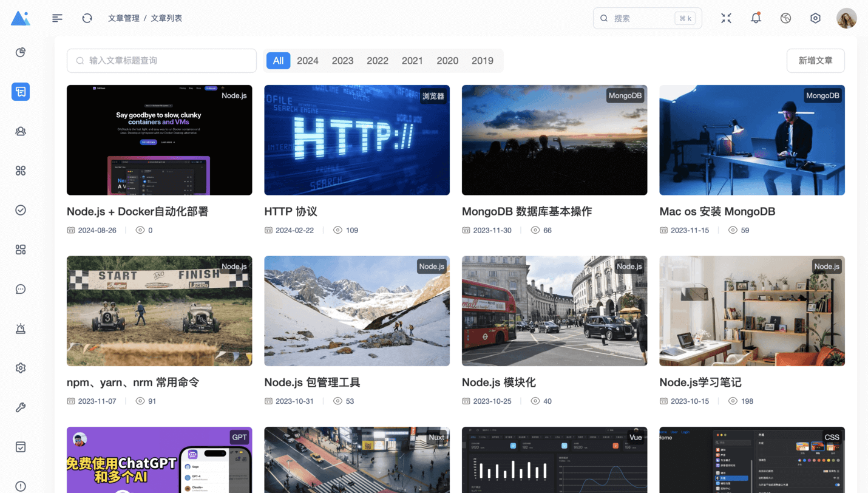Open the chat bubble sidebar icon
868x493 pixels.
(21, 289)
